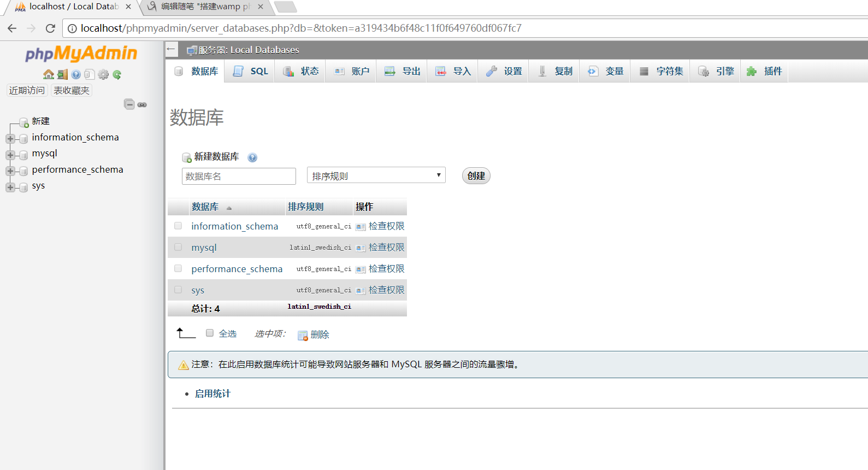This screenshot has height=470, width=868.
Task: Click 检查权限 link for mysql
Action: pos(386,248)
